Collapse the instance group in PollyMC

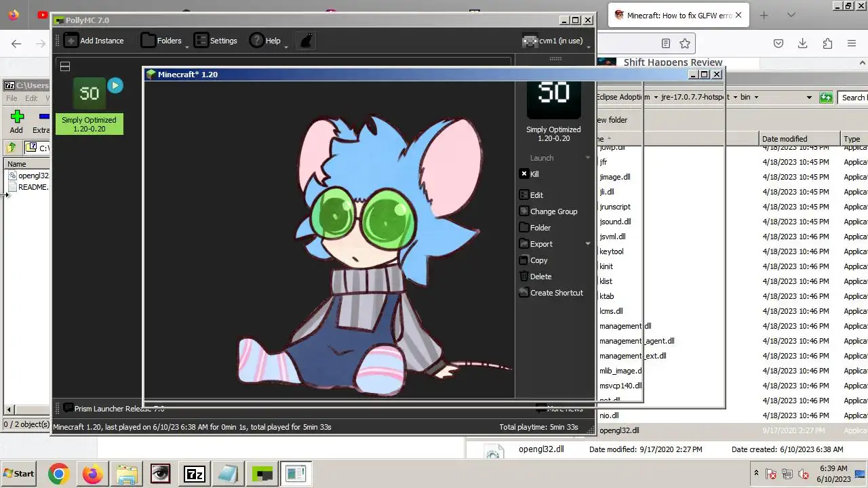point(65,66)
